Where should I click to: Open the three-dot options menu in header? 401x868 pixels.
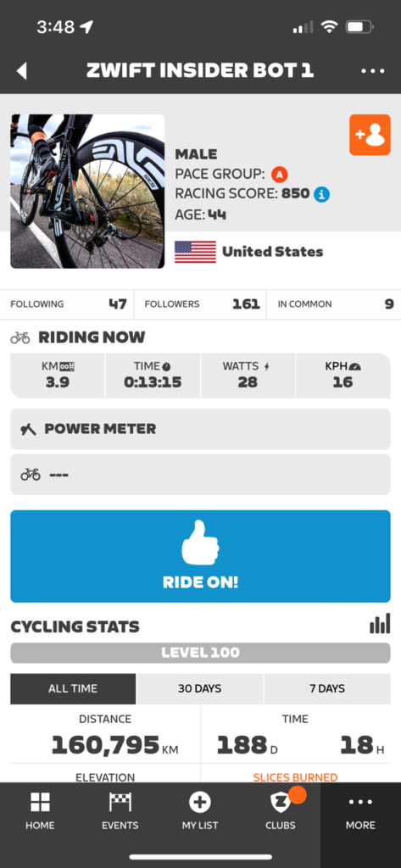click(x=373, y=71)
